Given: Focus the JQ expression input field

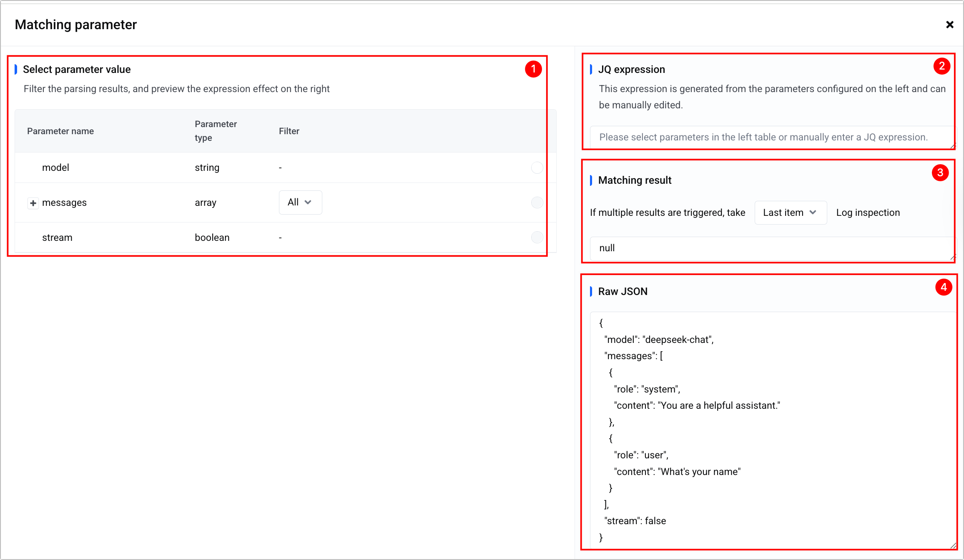Looking at the screenshot, I should coord(763,137).
